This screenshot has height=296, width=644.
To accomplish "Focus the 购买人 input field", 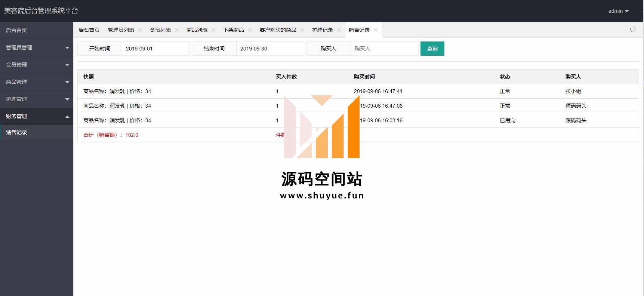I will (x=385, y=49).
